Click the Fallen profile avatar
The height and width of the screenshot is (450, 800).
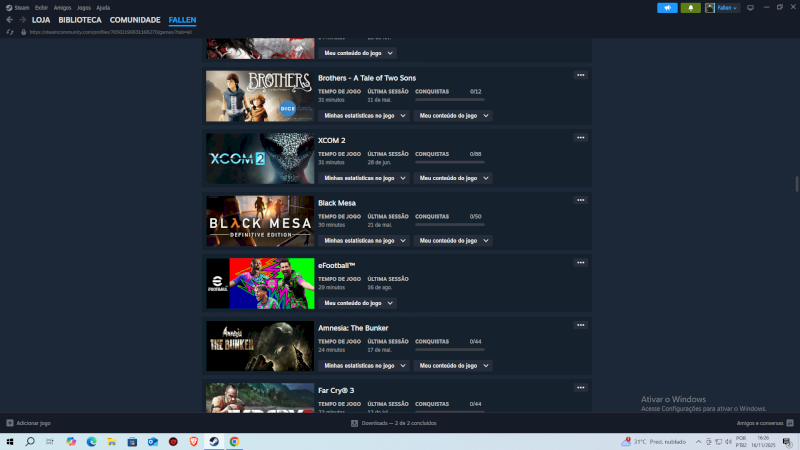pos(710,8)
